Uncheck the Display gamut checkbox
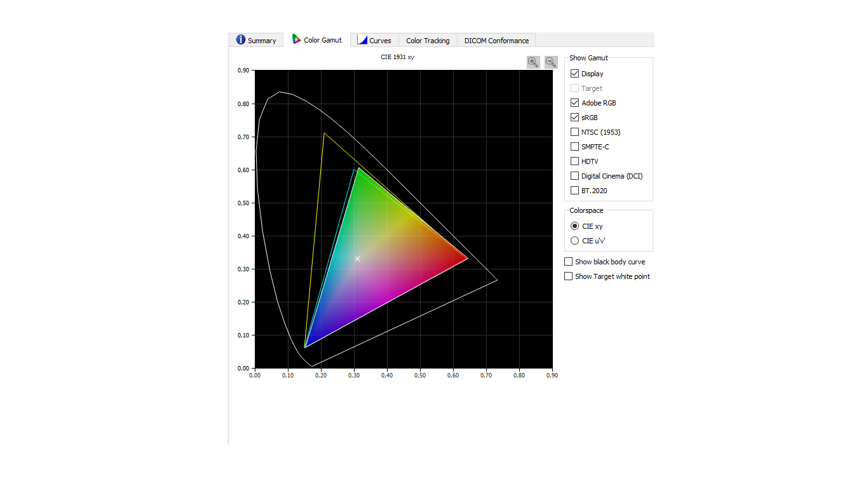868x488 pixels. [x=575, y=74]
